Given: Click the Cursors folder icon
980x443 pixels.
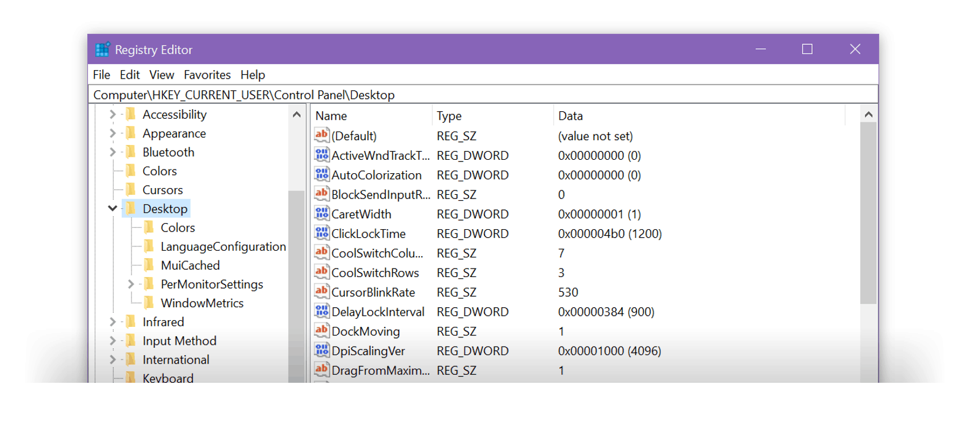Looking at the screenshot, I should 131,190.
